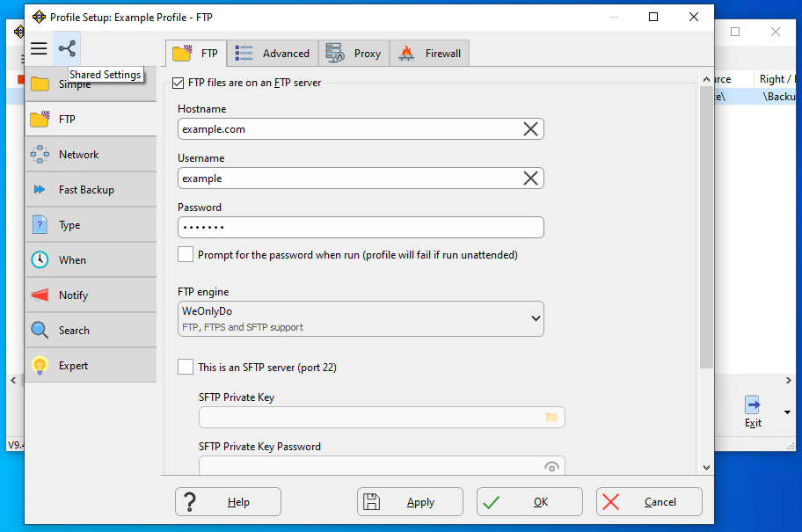Image resolution: width=802 pixels, height=532 pixels.
Task: Check This is an SFTP server option
Action: coord(186,368)
